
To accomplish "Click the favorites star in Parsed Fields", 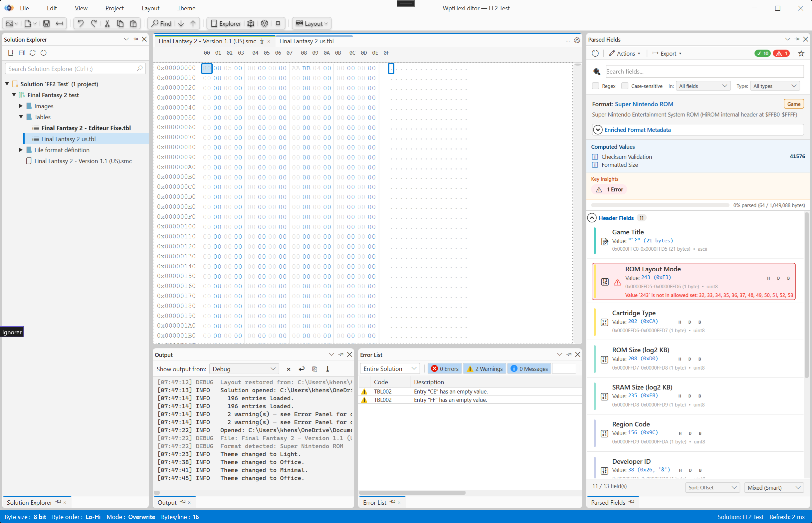I will 801,53.
